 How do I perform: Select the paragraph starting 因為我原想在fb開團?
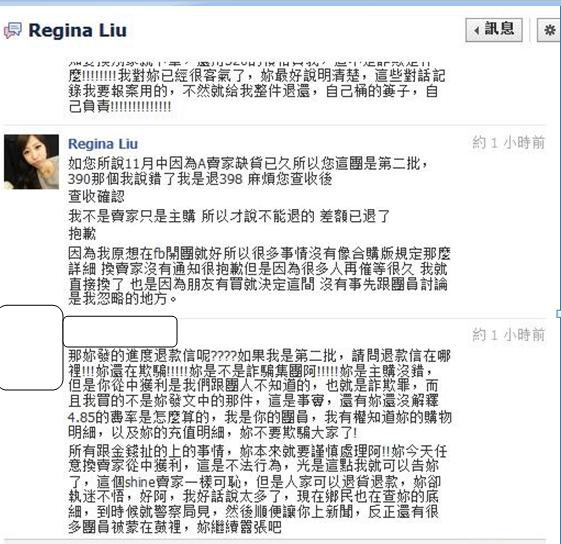point(259,276)
